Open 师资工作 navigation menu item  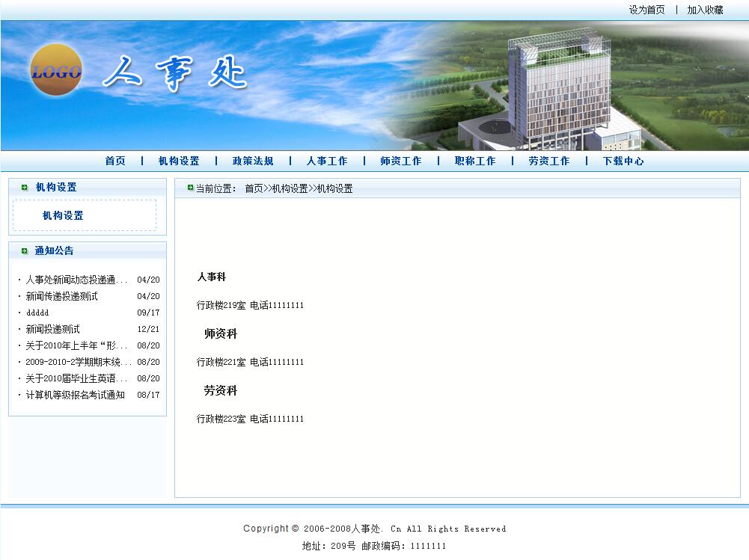tap(401, 161)
